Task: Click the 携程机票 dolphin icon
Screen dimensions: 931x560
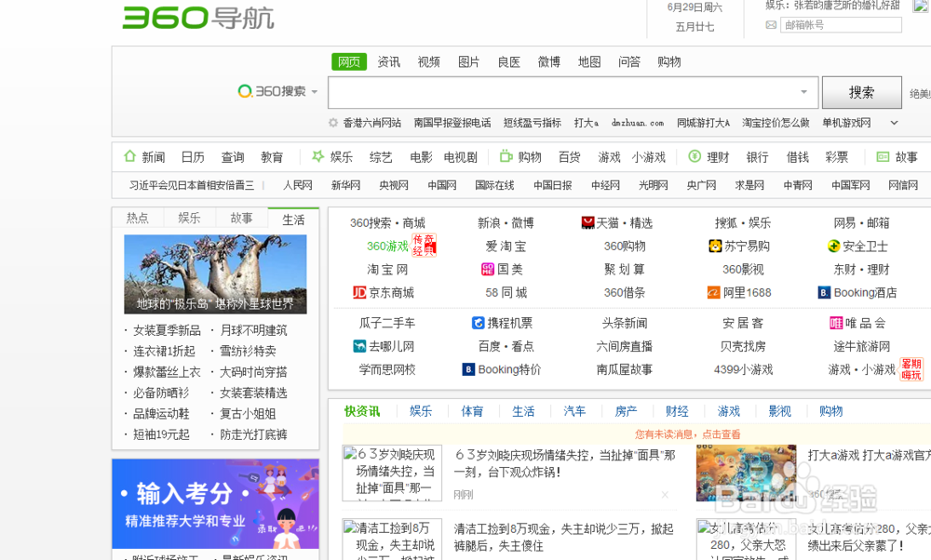Action: pos(478,323)
